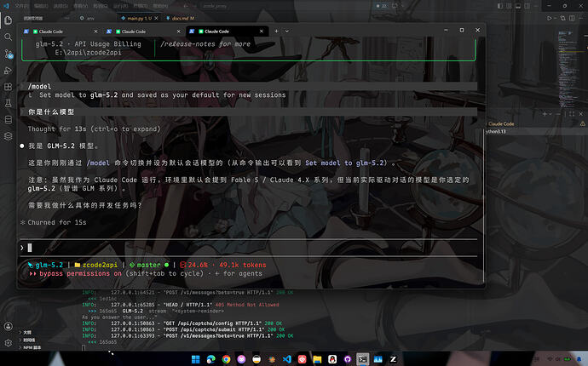Toggle primary sidebar layout icon in title bar
This screenshot has height=366, width=588.
[500, 6]
